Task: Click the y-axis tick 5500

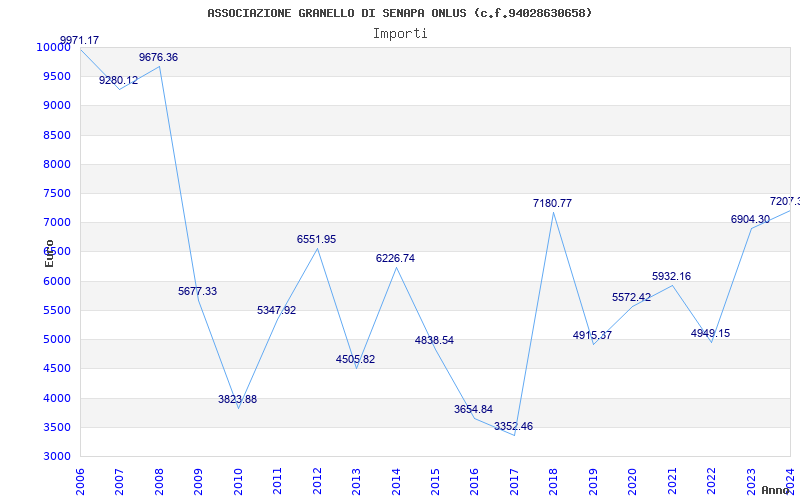Action: click(x=56, y=310)
